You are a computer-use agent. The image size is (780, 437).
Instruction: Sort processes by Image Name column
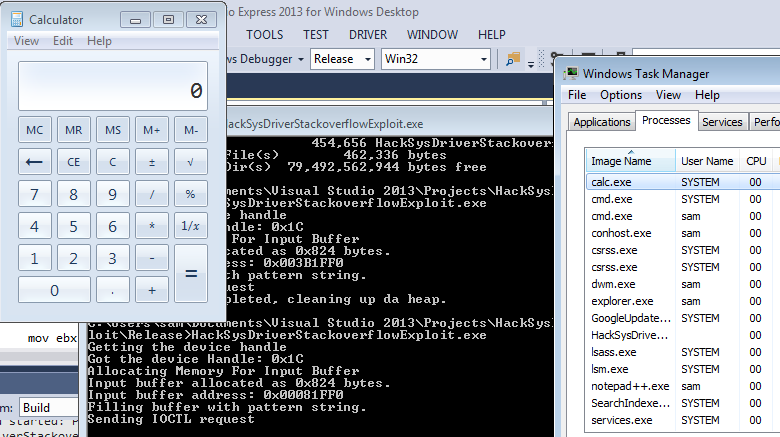point(631,161)
